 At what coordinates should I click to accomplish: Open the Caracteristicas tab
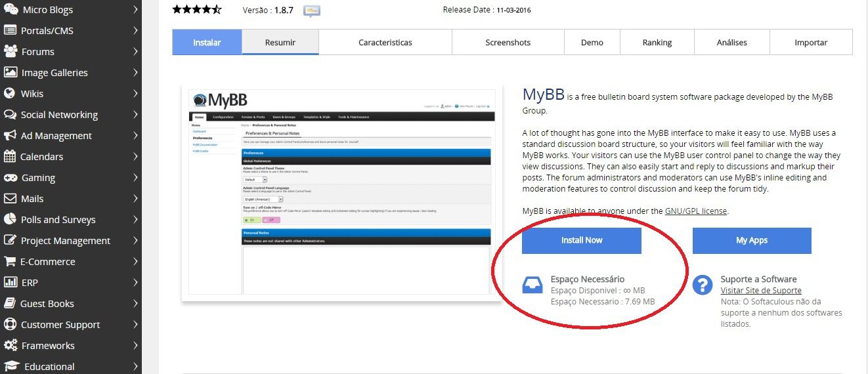pyautogui.click(x=385, y=42)
